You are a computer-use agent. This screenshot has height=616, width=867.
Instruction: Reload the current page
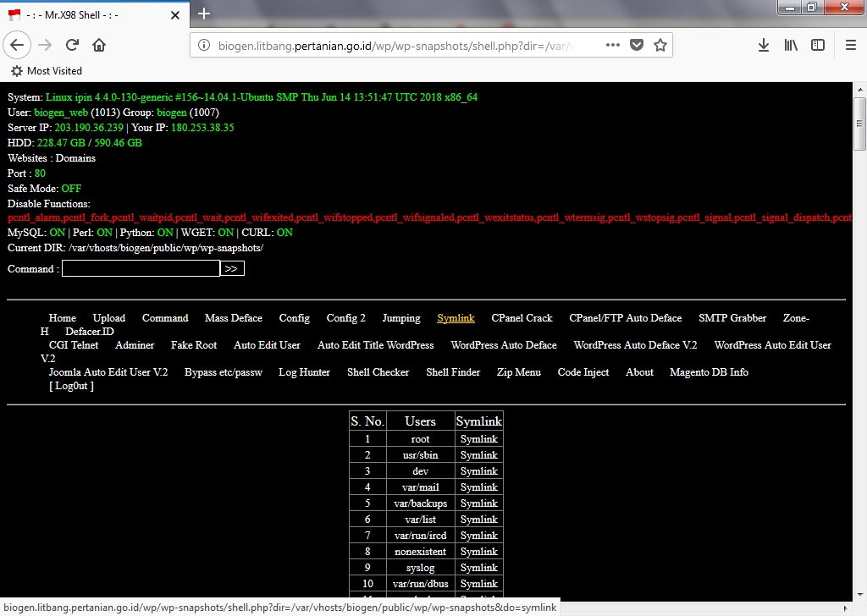[72, 45]
